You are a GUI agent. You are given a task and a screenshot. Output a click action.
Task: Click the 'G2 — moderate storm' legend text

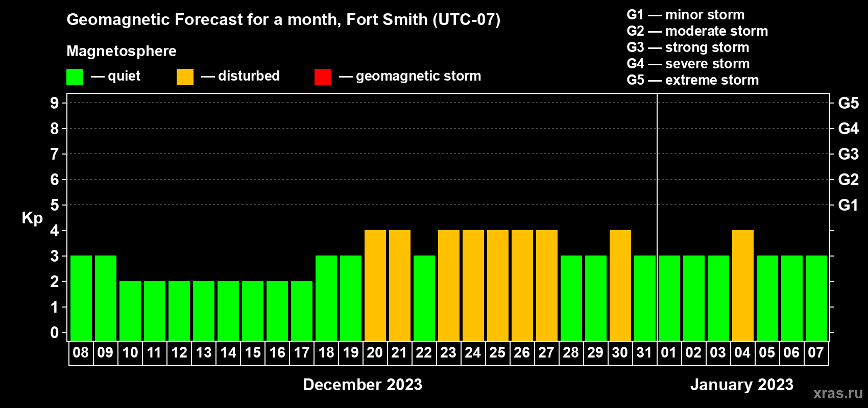[697, 31]
